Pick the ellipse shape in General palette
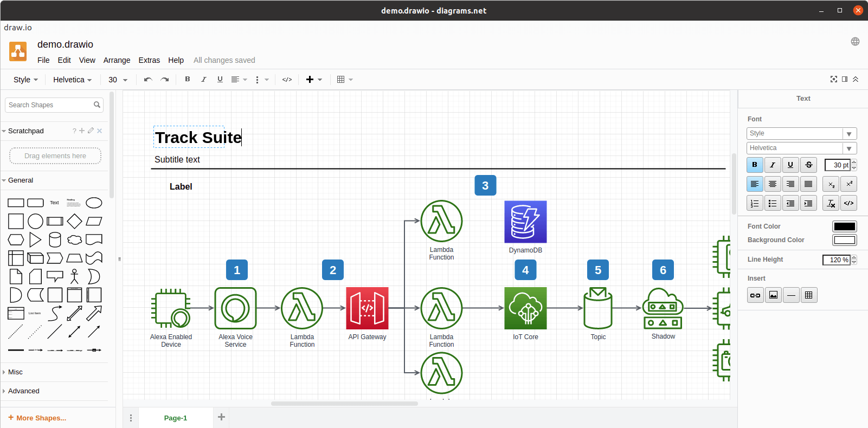This screenshot has height=428, width=868. pyautogui.click(x=94, y=203)
